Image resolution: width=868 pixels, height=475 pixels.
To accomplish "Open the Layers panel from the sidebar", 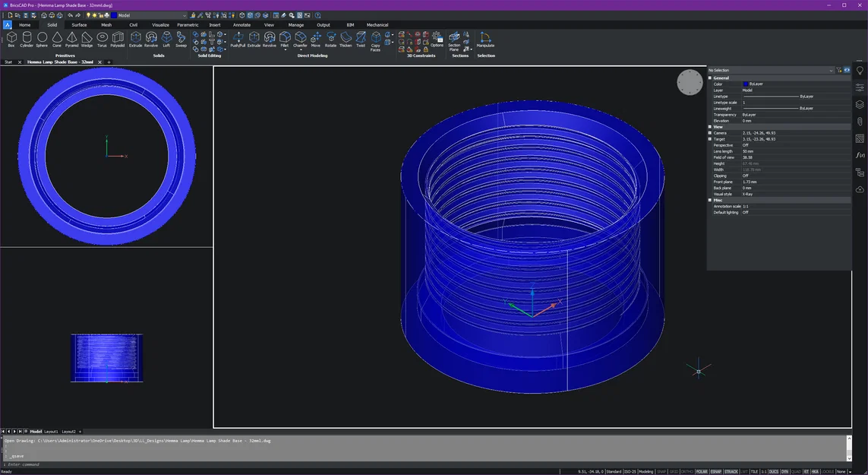I will click(860, 105).
